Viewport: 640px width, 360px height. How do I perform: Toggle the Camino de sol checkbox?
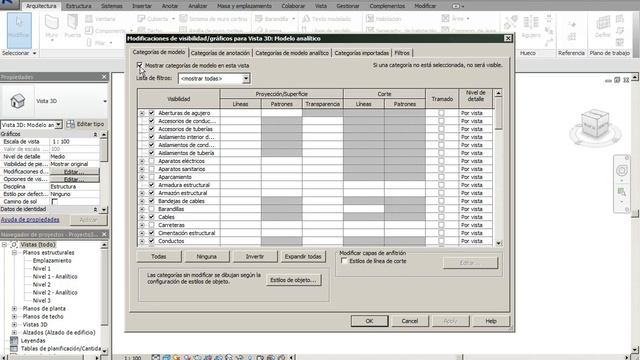54,202
